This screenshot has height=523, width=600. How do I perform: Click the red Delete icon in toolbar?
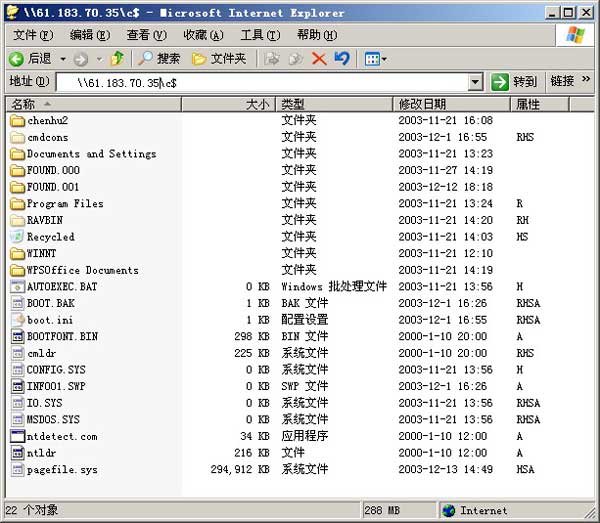[319, 59]
